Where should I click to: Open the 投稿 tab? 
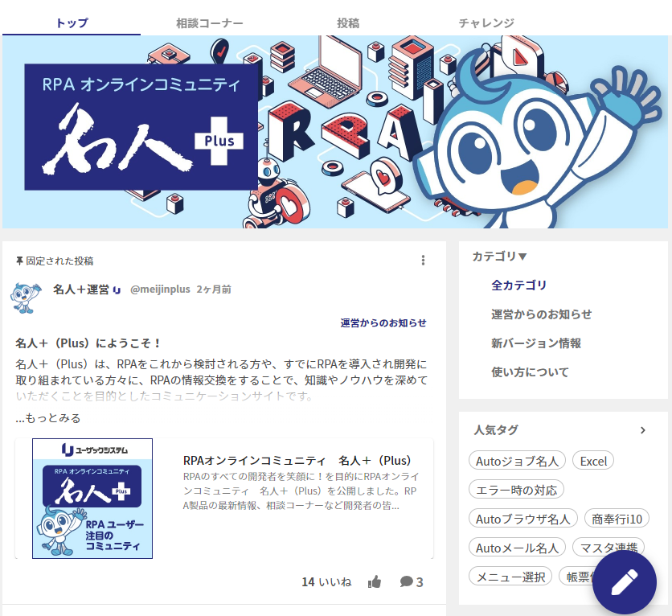point(348,23)
